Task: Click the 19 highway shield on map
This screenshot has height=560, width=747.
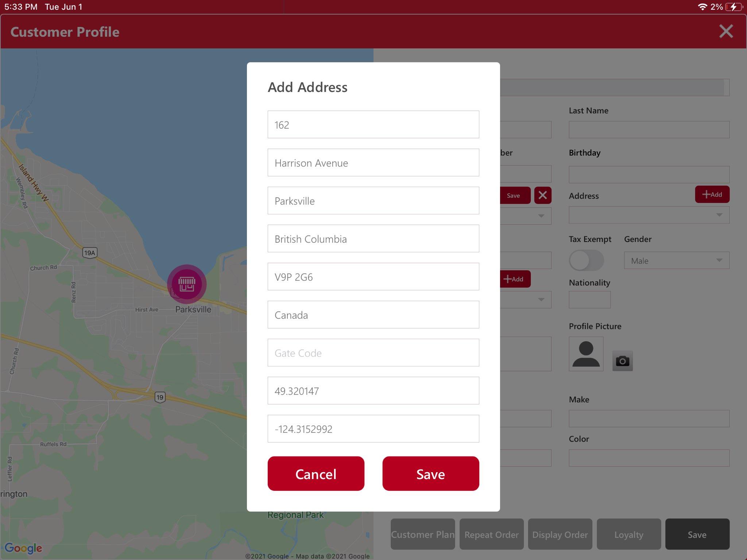Action: pos(160,397)
